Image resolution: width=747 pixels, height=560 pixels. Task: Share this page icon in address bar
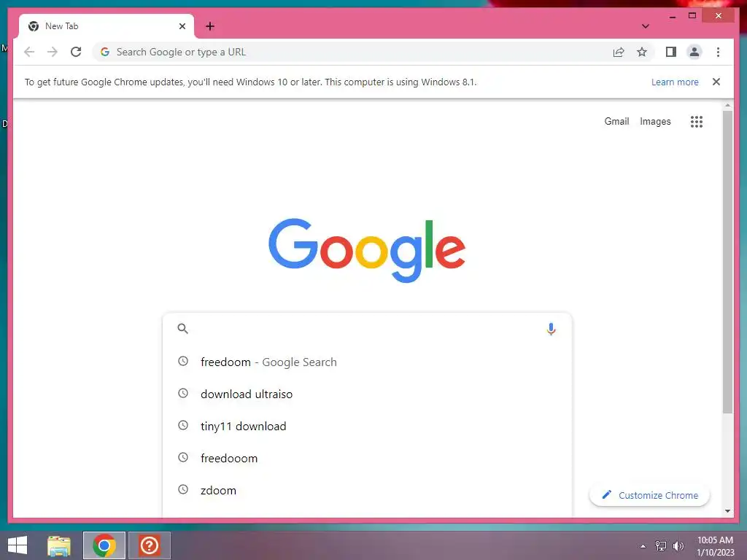click(619, 52)
